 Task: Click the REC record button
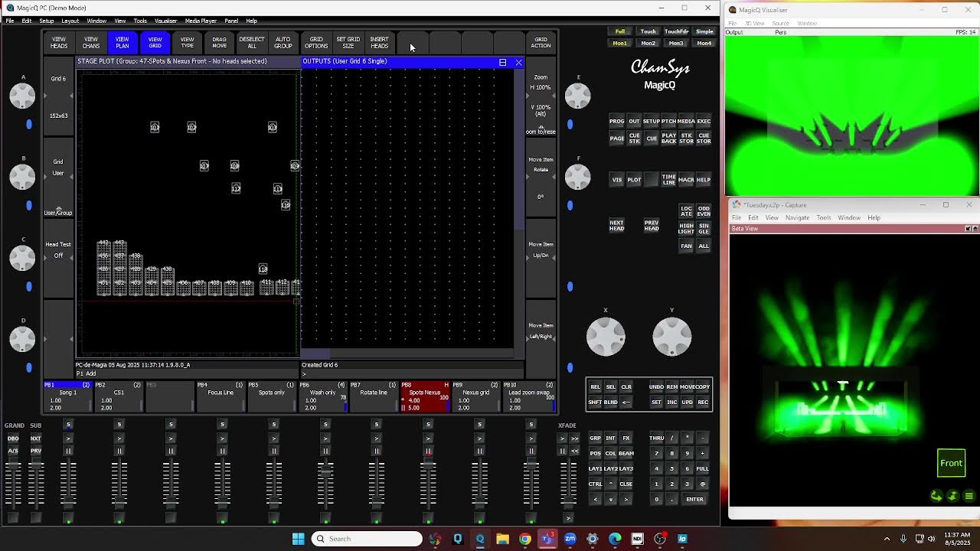coord(703,402)
